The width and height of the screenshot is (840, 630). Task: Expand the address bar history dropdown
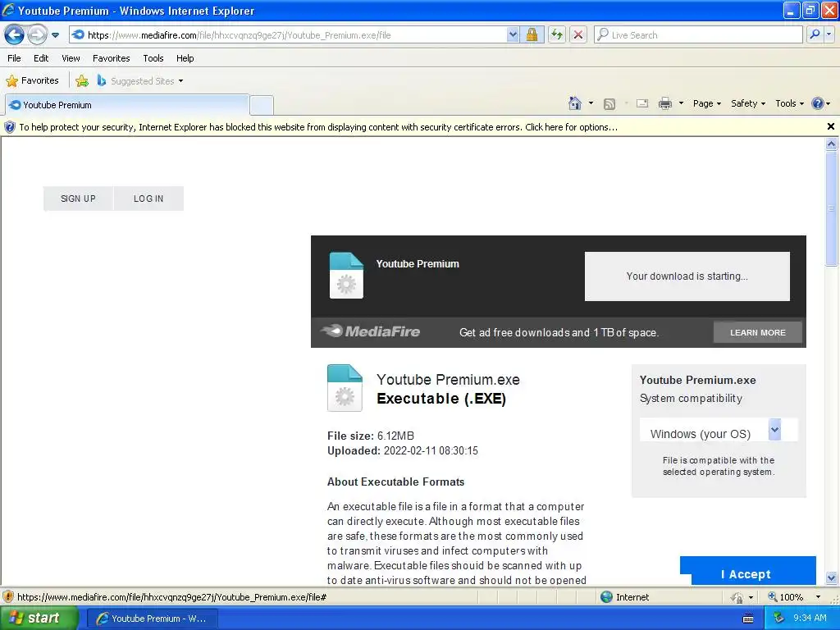pos(513,34)
